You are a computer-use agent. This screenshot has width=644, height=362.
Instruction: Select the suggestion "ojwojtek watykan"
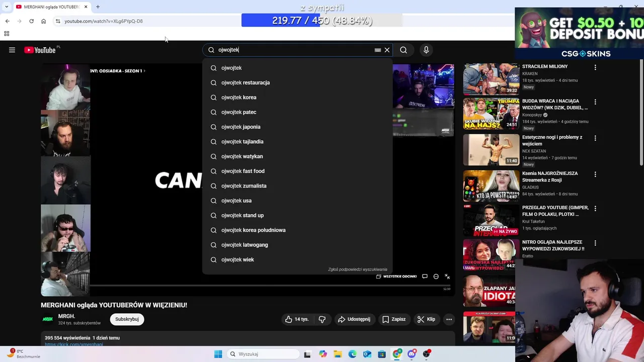click(x=297, y=156)
